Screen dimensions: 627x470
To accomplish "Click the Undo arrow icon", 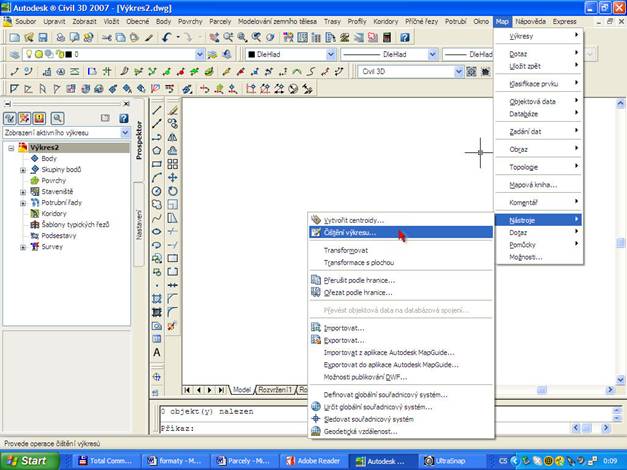I will tap(167, 38).
